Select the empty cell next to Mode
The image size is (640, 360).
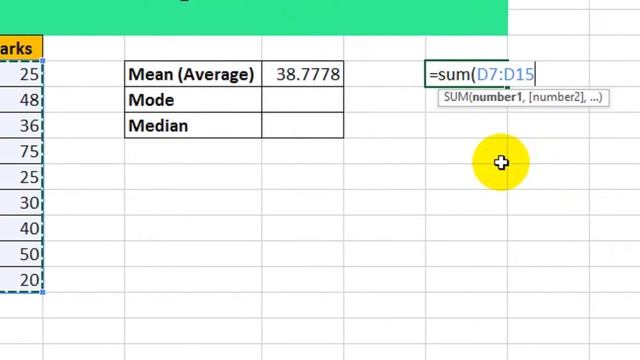click(302, 100)
